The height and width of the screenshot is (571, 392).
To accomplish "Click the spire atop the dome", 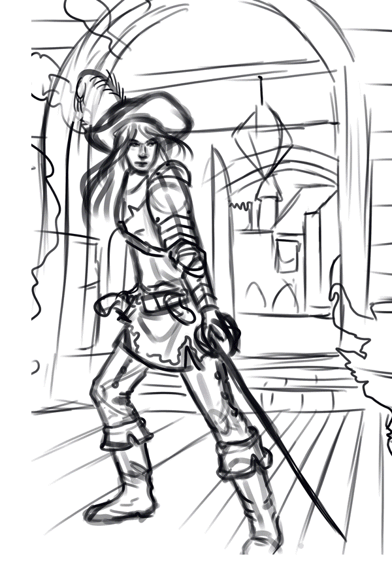I will click(x=261, y=90).
